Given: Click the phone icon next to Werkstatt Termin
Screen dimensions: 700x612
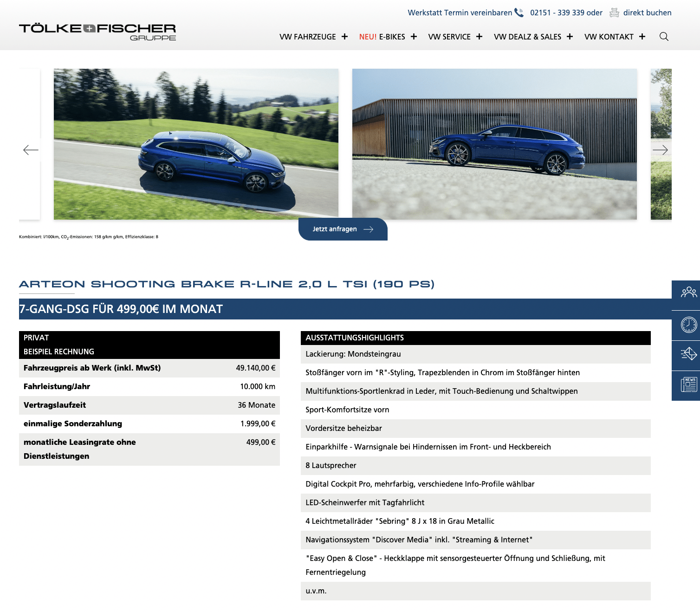Looking at the screenshot, I should (519, 13).
